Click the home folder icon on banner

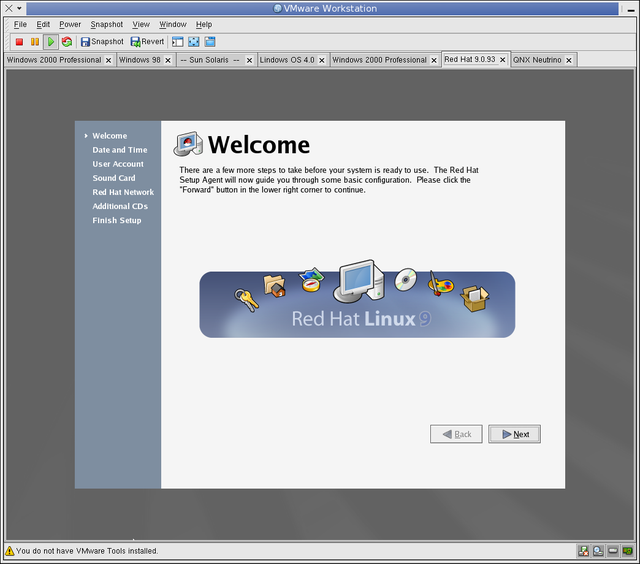pyautogui.click(x=275, y=286)
